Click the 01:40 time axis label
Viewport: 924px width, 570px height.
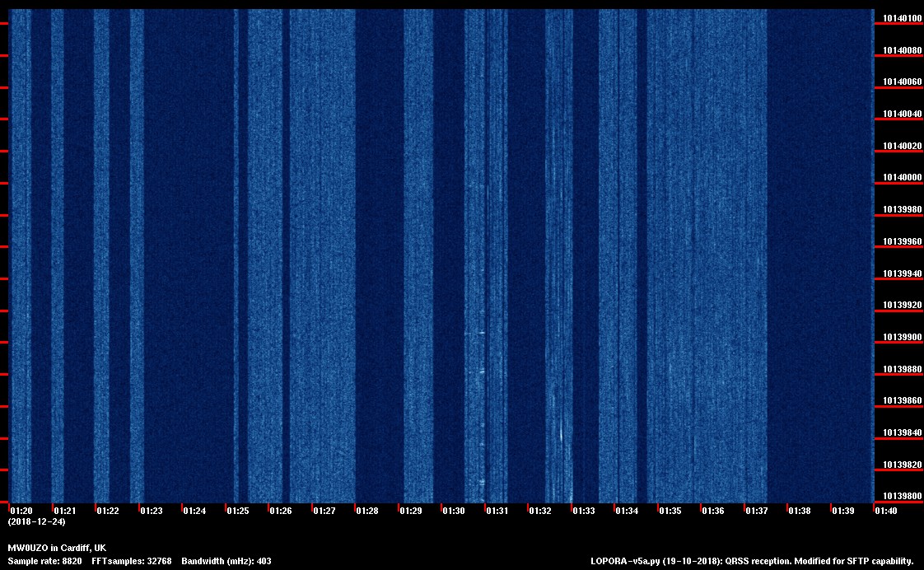click(x=887, y=511)
